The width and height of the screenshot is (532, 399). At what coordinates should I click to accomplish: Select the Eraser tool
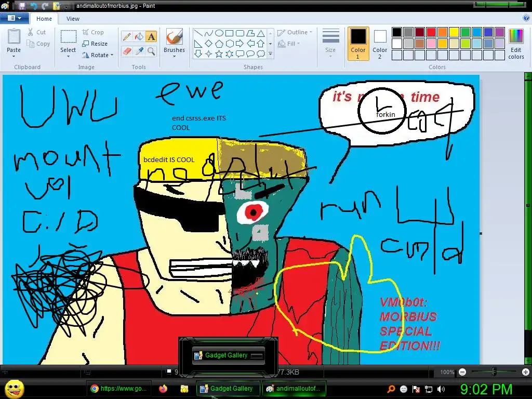(x=127, y=51)
